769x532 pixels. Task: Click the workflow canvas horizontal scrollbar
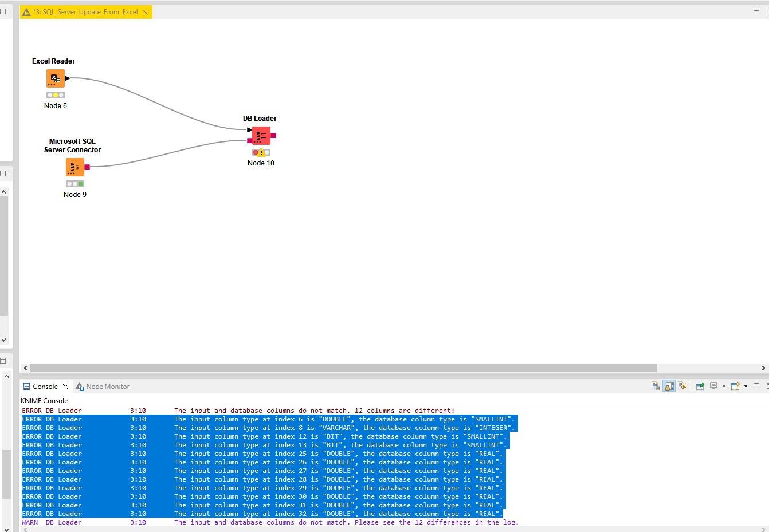click(343, 368)
